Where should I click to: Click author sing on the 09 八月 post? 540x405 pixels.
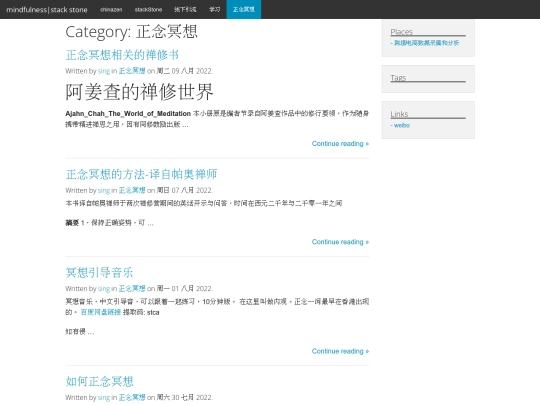(x=104, y=71)
